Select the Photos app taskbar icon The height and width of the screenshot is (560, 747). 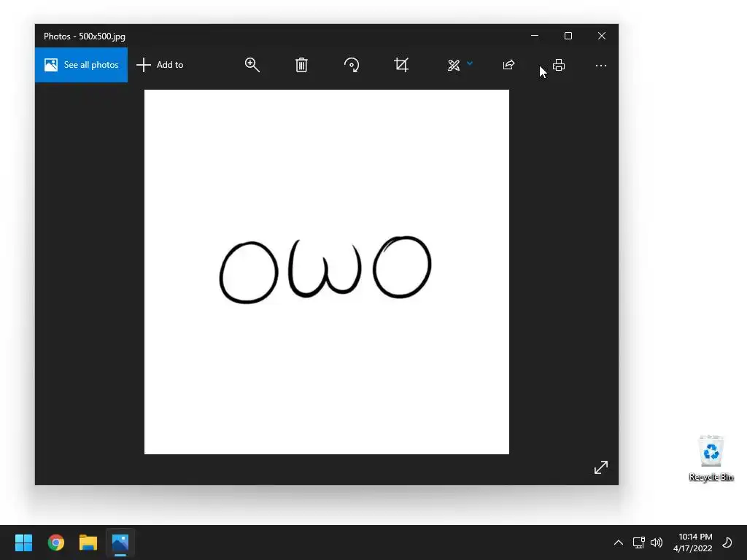pyautogui.click(x=120, y=542)
